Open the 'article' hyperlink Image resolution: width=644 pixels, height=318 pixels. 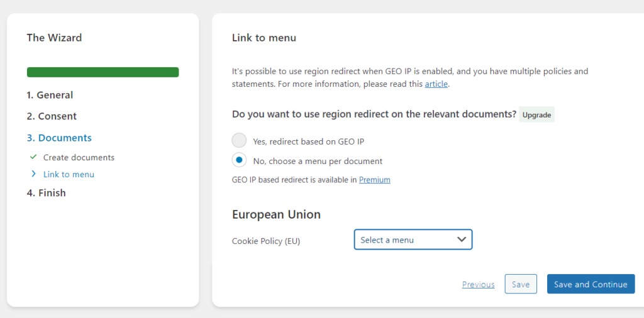(x=436, y=84)
